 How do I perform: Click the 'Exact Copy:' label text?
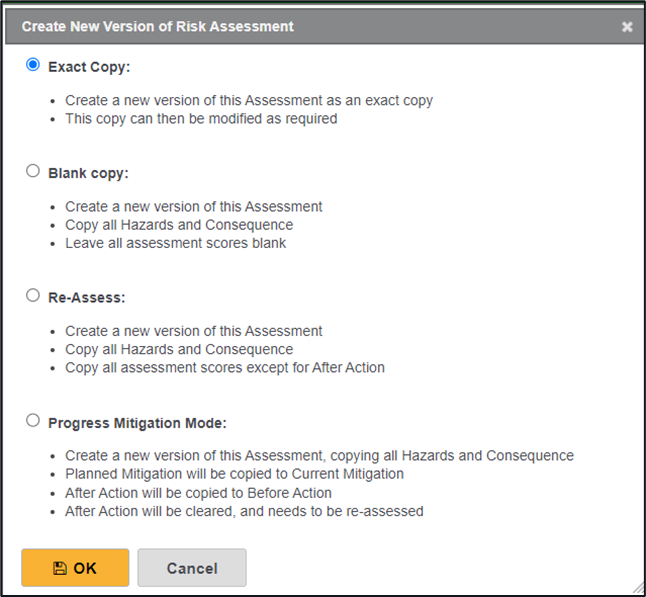(x=89, y=67)
